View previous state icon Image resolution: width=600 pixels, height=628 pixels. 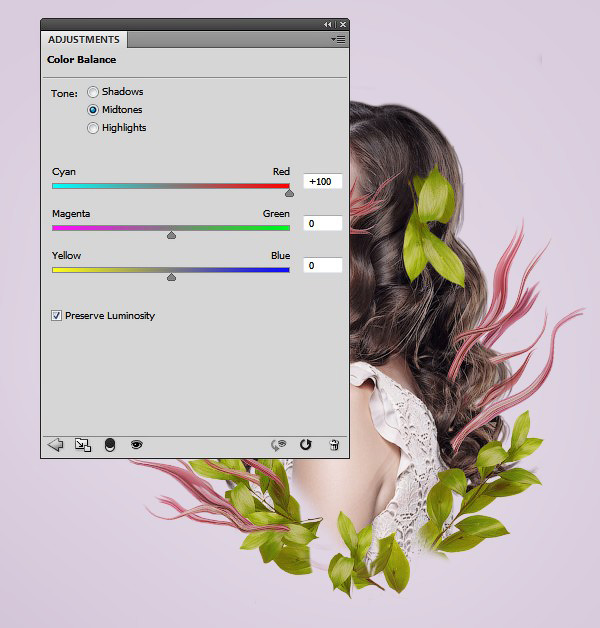(x=279, y=445)
